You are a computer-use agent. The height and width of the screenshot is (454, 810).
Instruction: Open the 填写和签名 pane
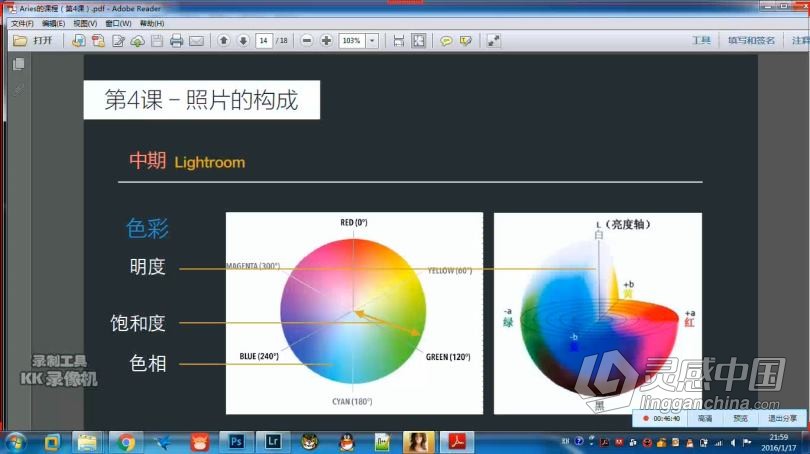pyautogui.click(x=751, y=40)
